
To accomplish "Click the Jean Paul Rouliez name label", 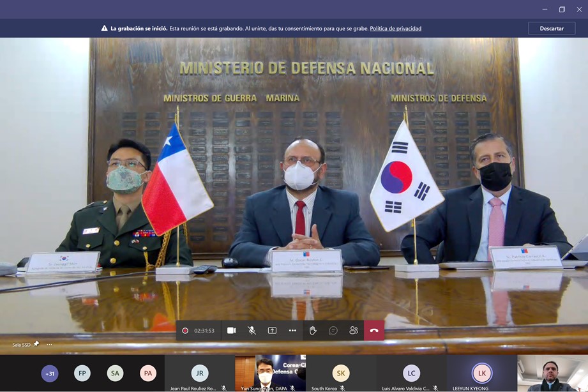I will 193,389.
